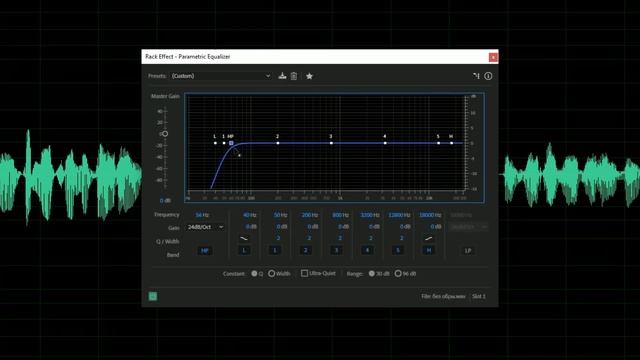Delete the preset using the trash icon
The image size is (640, 360).
(294, 76)
